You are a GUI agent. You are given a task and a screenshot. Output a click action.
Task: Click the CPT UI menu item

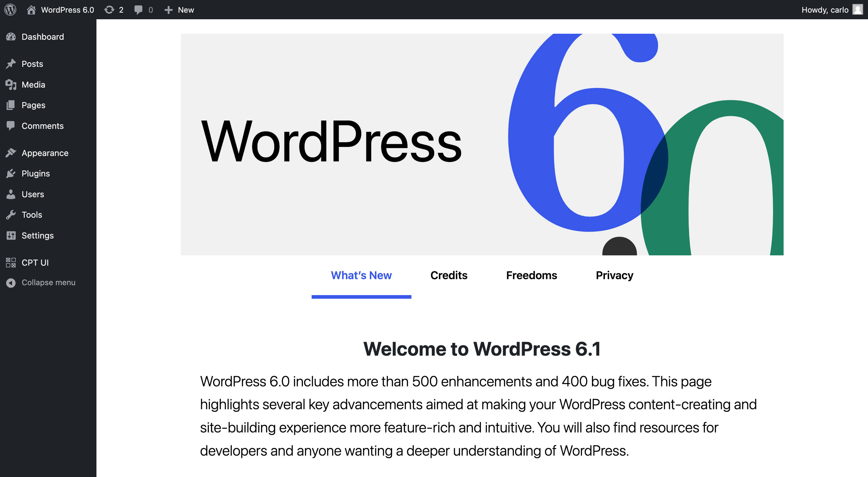pyautogui.click(x=35, y=263)
